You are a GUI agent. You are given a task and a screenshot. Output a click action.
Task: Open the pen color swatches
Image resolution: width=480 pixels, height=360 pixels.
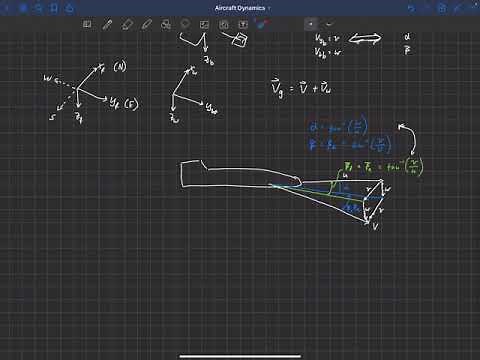pos(263,24)
